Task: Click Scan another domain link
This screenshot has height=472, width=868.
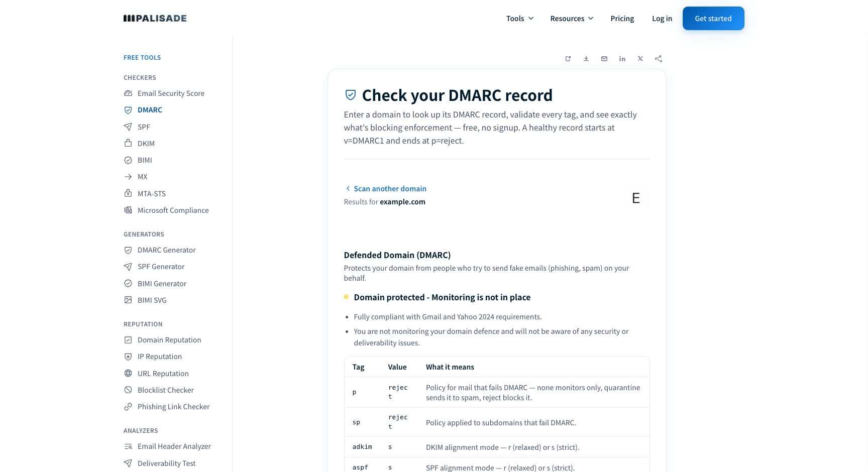Action: 386,189
